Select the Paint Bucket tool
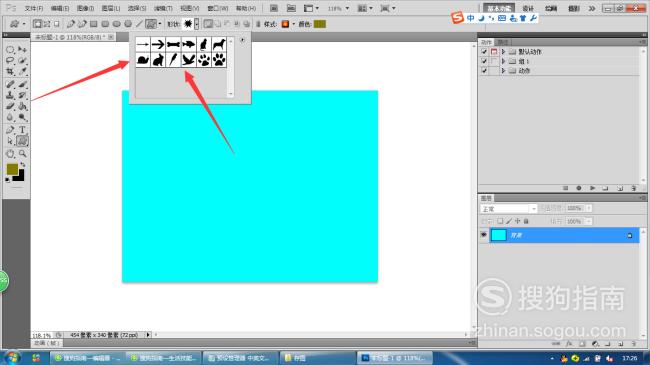 coord(22,106)
